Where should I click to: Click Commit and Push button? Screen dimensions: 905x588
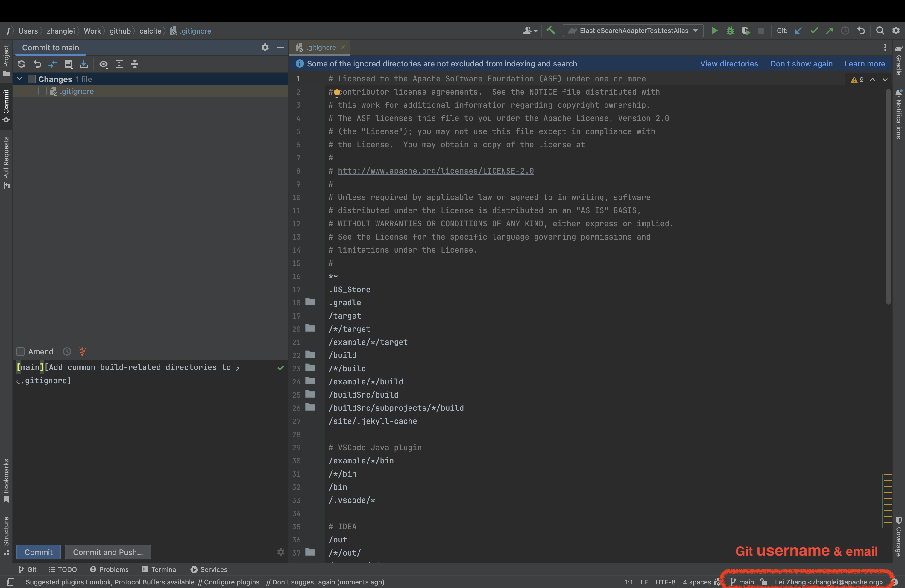(x=107, y=552)
